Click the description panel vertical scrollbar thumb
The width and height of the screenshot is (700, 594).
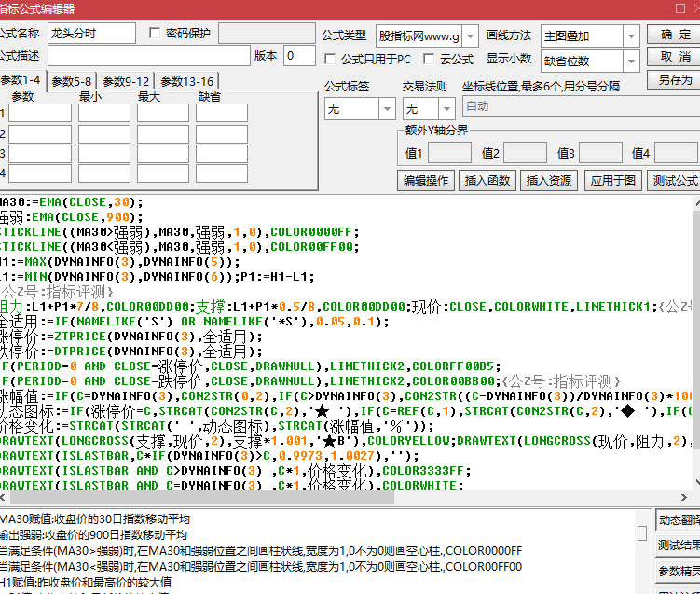pyautogui.click(x=642, y=533)
